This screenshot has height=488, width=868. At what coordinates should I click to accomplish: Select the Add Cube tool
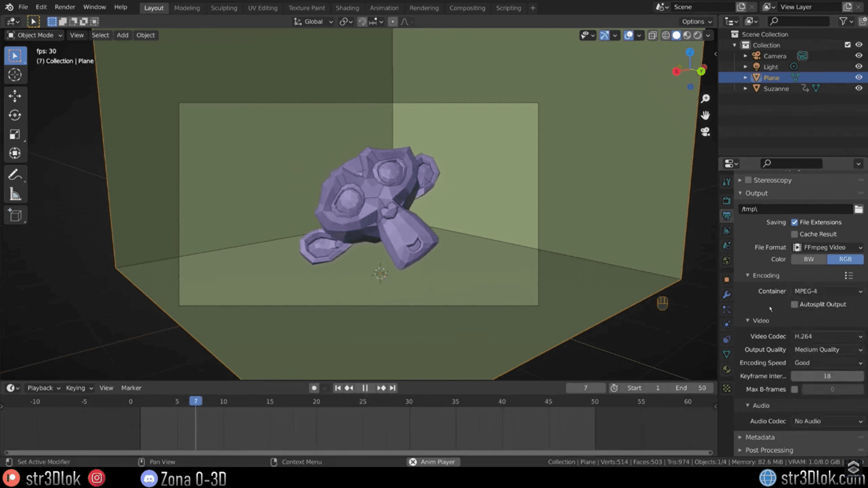pyautogui.click(x=15, y=215)
